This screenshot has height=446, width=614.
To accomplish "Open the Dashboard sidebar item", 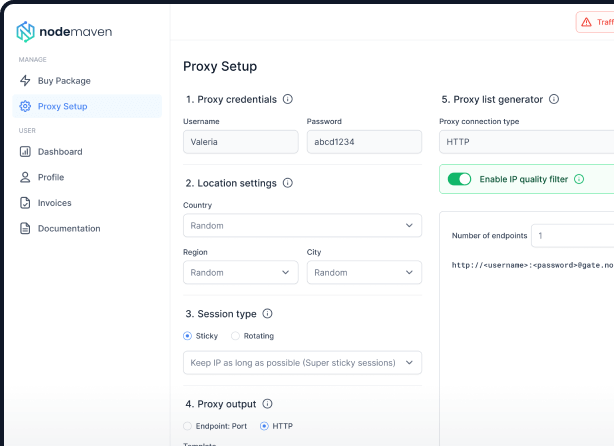I will coord(60,152).
